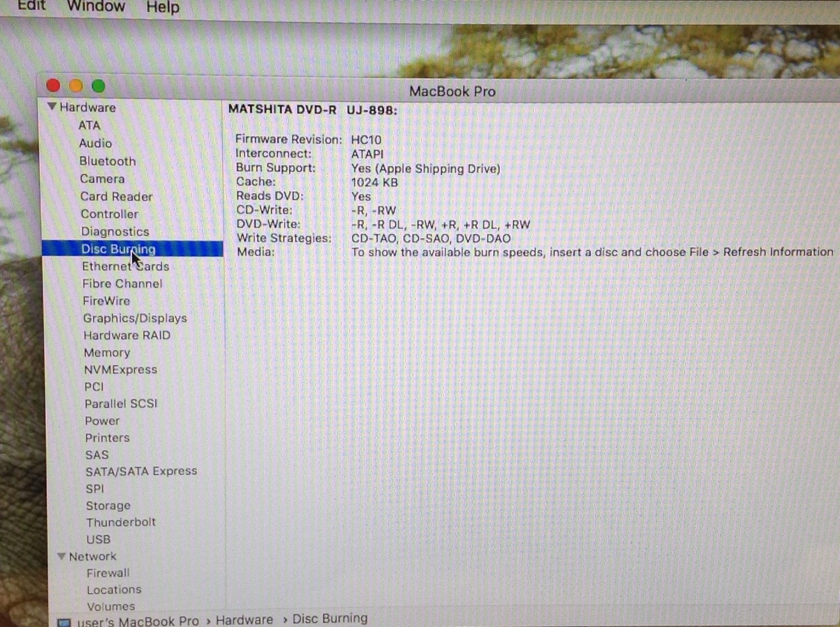Click the CD-Write value -R, -RW
The image size is (840, 627).
click(374, 210)
